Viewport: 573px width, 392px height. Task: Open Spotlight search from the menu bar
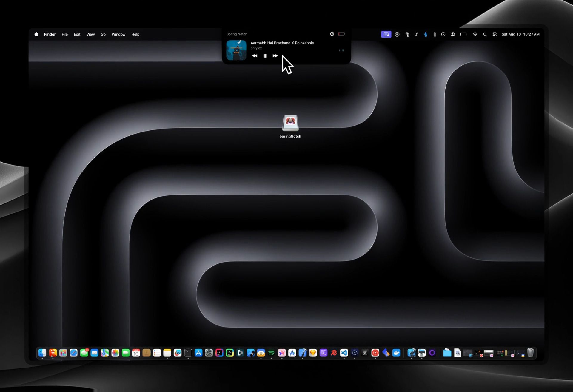pyautogui.click(x=485, y=34)
